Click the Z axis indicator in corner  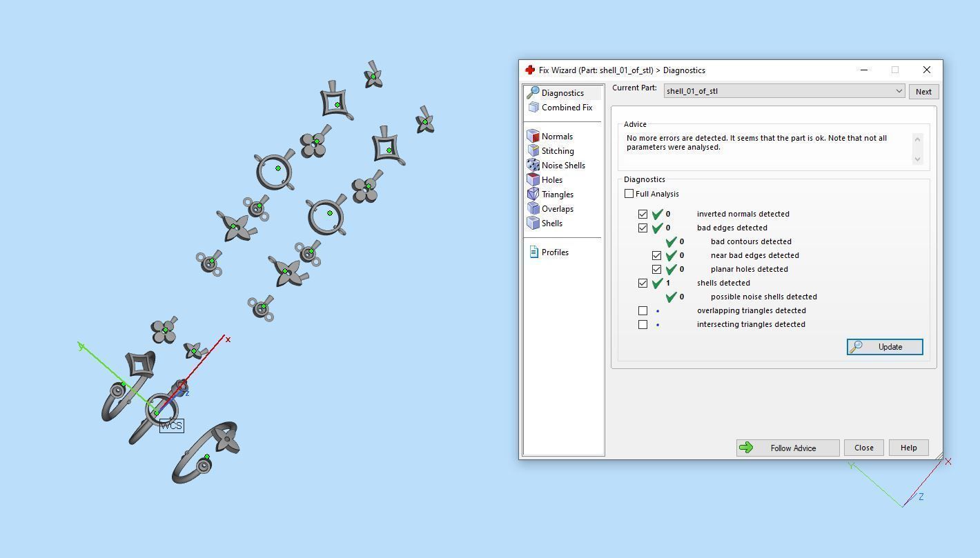[921, 497]
